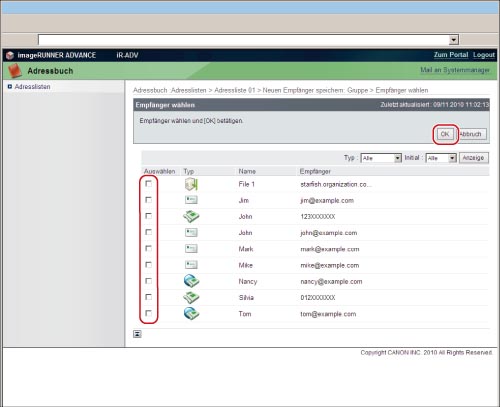
Task: Open Adresslisten in the left sidebar
Action: coord(32,87)
